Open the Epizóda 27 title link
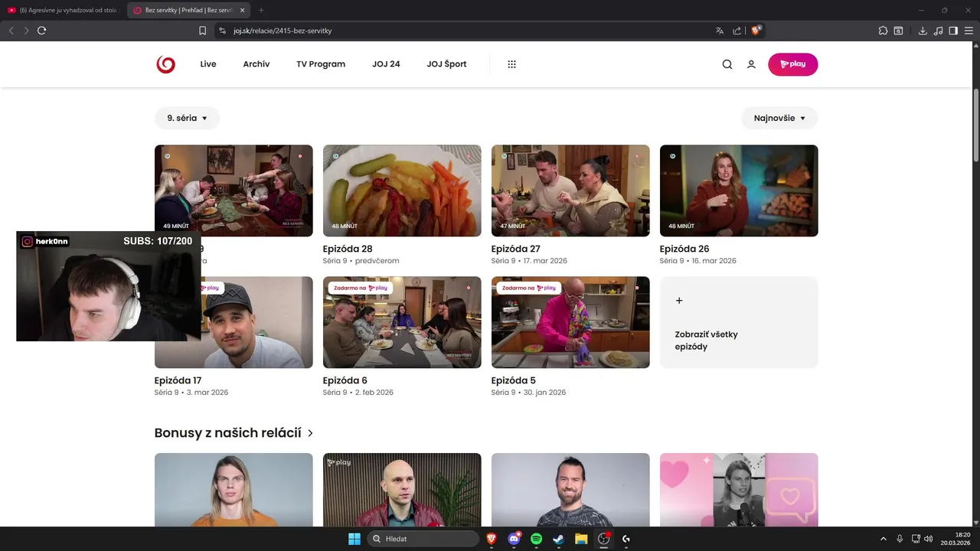Screen dimensions: 980x551 [515, 249]
